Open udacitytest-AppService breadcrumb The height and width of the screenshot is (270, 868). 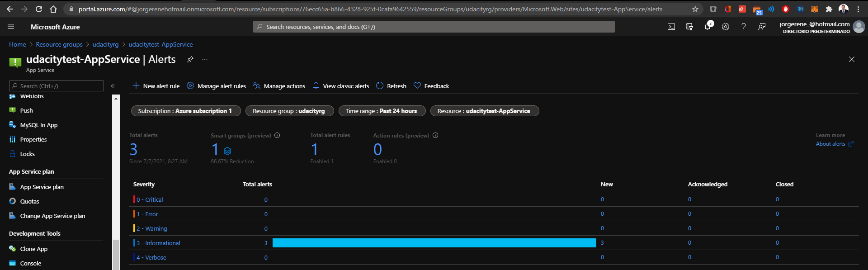click(160, 44)
